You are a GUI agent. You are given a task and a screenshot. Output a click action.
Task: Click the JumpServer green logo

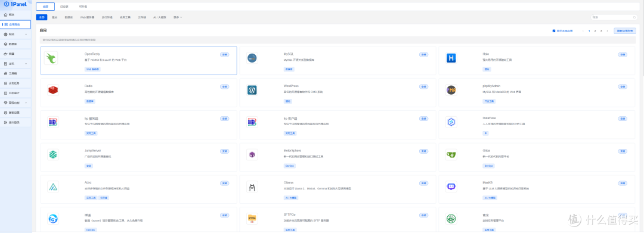point(52,155)
